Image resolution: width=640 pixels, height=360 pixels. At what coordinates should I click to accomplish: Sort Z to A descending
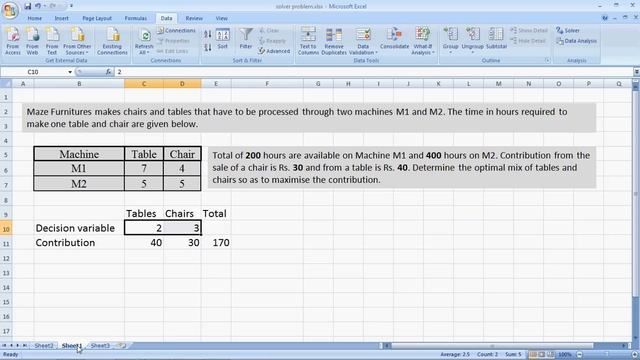(x=208, y=47)
